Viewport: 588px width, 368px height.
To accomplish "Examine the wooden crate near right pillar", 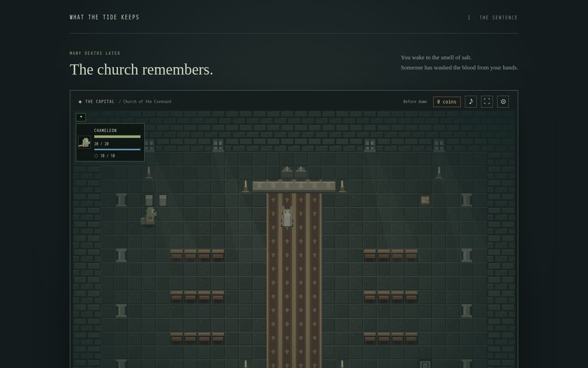I will click(x=425, y=200).
